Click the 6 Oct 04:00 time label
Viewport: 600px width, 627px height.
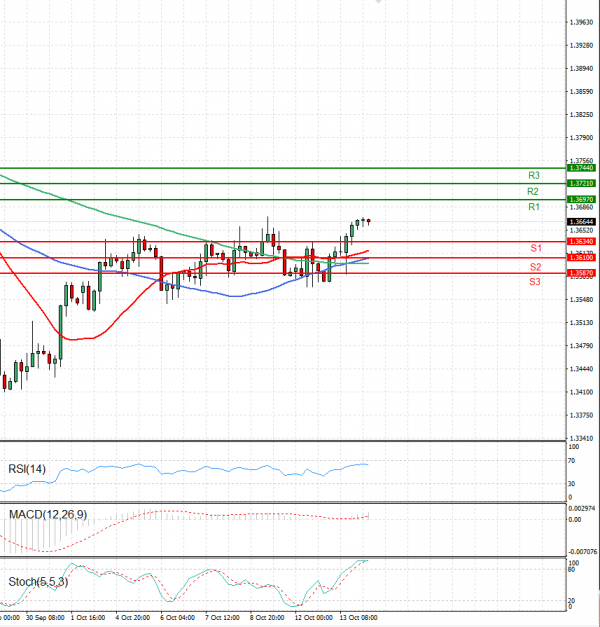pos(177,617)
